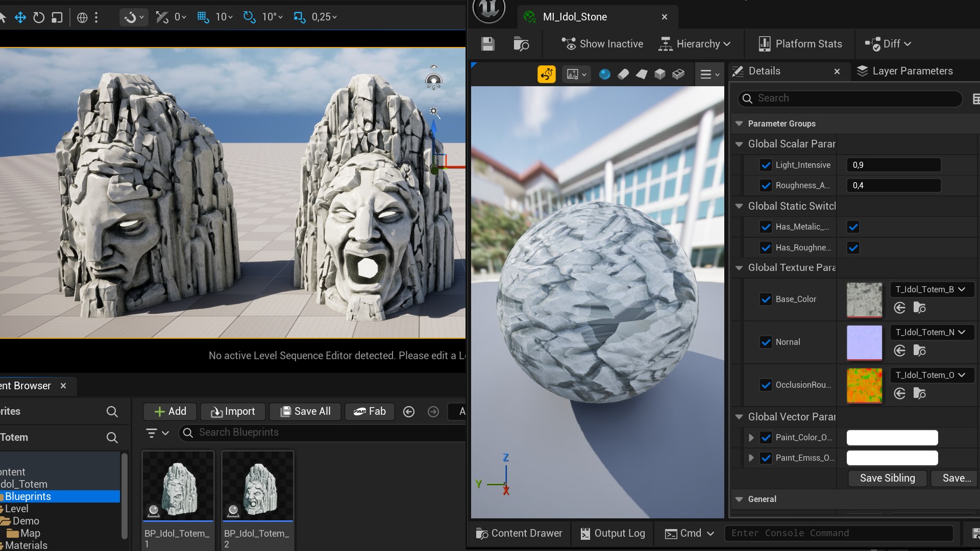Go back in Content Browser history
Image resolution: width=980 pixels, height=551 pixels.
pyautogui.click(x=409, y=412)
